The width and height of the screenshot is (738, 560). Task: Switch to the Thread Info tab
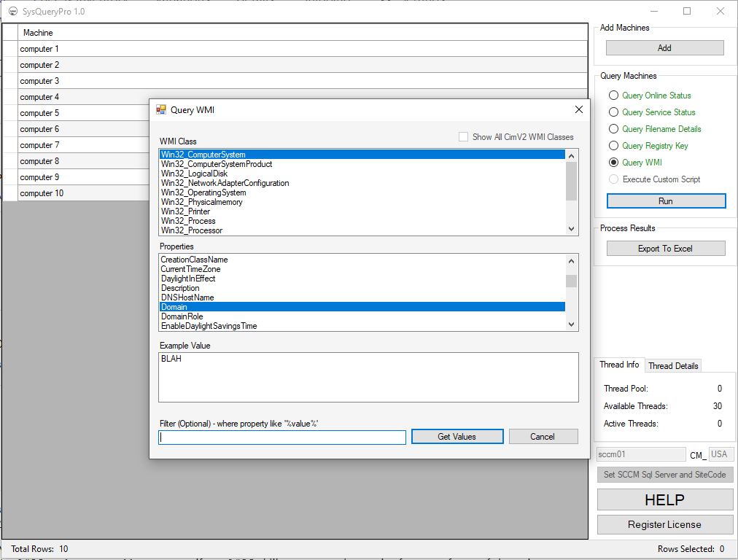[x=620, y=365]
